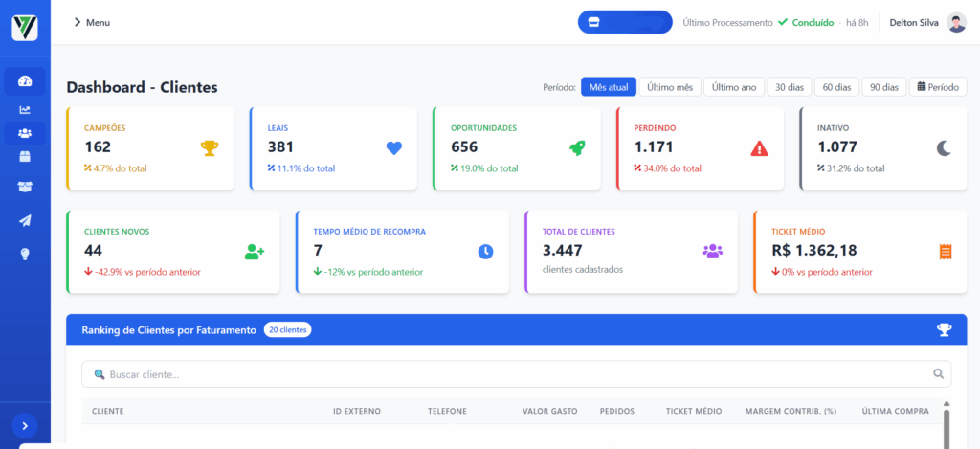Open the blue store selector pill
Screen dimensions: 980x449
click(x=624, y=22)
